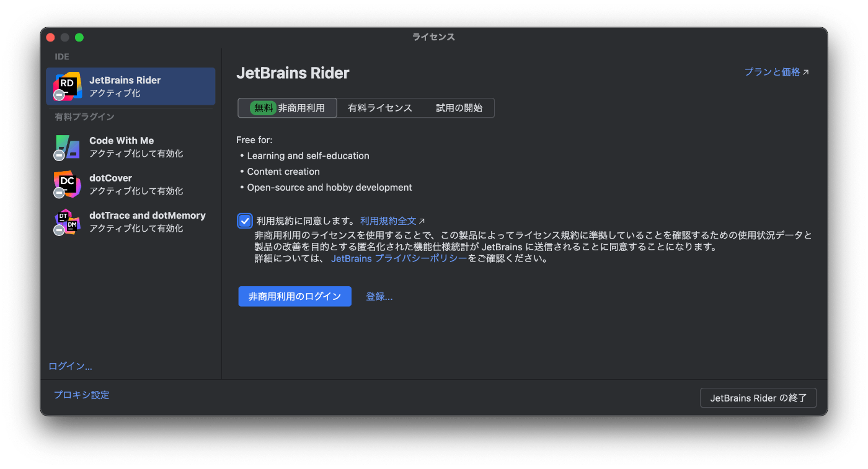This screenshot has width=868, height=469.
Task: Open the プランと価格 link
Action: (777, 72)
